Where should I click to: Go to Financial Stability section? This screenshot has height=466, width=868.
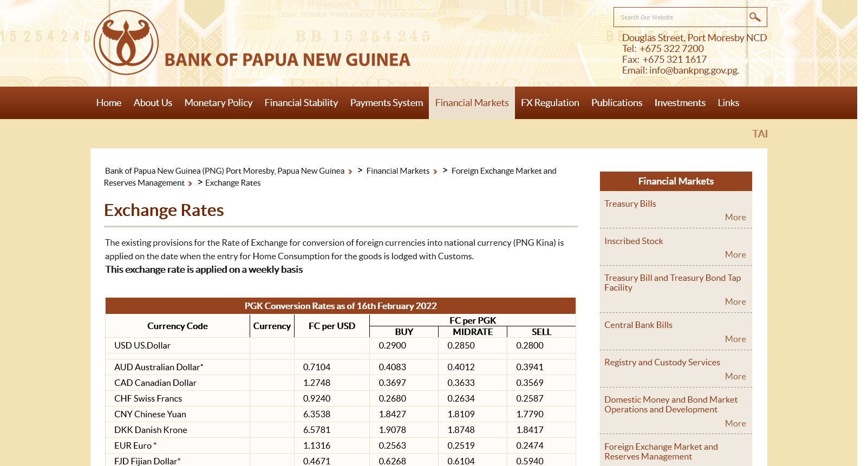coord(301,103)
